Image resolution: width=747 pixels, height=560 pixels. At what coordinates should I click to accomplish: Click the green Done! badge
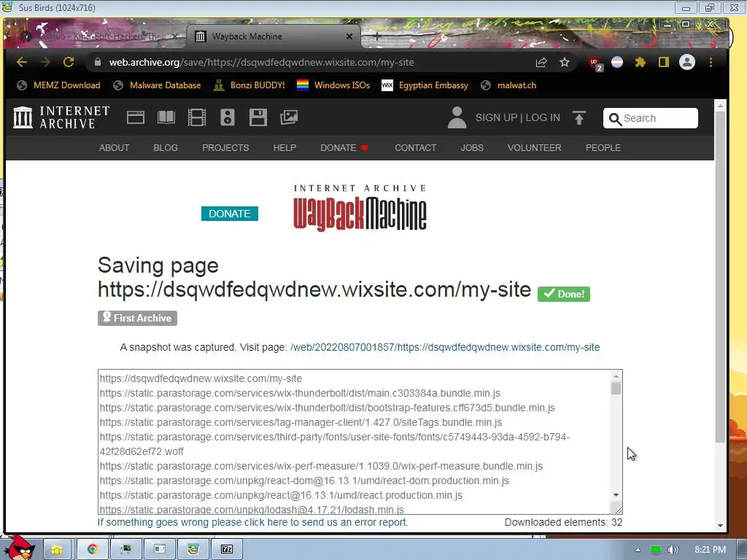[x=564, y=294]
